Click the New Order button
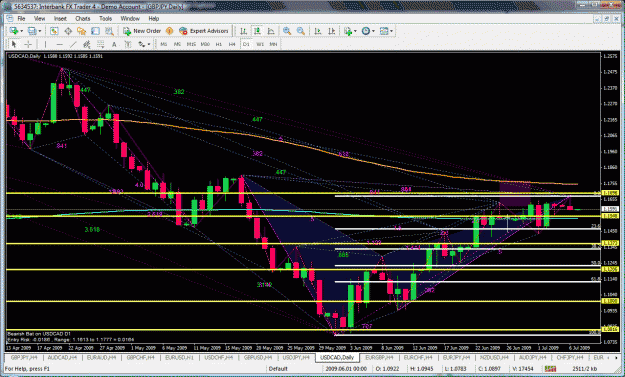This screenshot has height=377, width=625. pyautogui.click(x=142, y=31)
